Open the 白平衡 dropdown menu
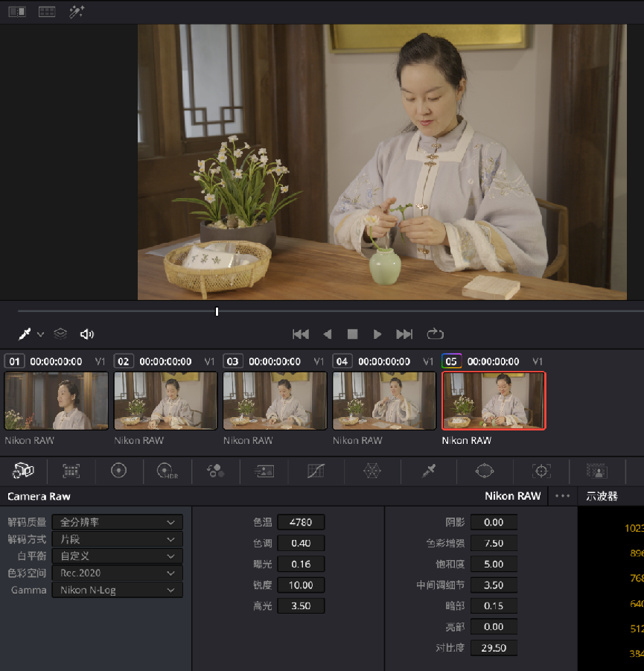The image size is (644, 671). (117, 556)
